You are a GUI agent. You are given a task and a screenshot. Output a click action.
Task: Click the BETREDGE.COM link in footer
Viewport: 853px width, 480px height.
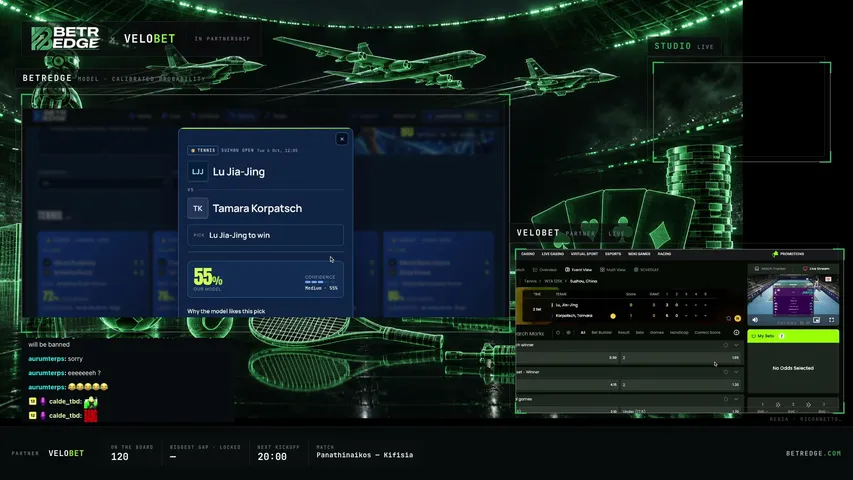814,453
